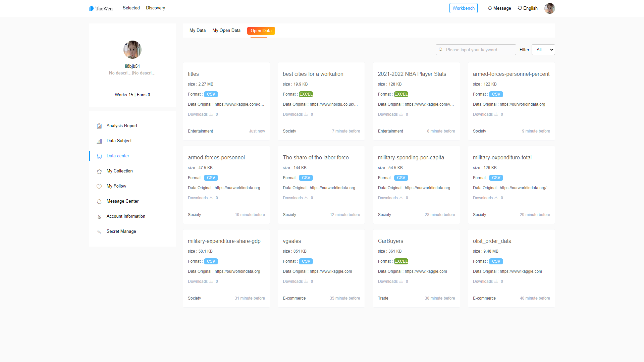The width and height of the screenshot is (644, 362).
Task: Open the Filter dropdown set to All
Action: (x=543, y=50)
